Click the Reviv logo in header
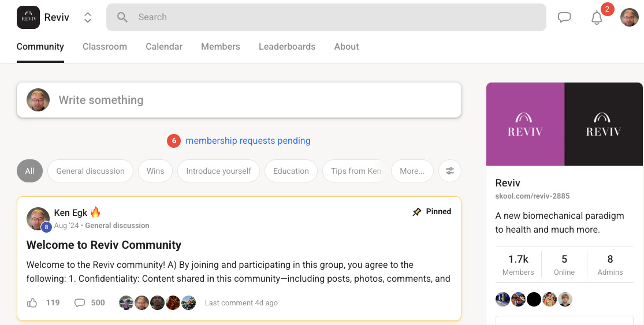This screenshot has width=644, height=325. coord(28,17)
